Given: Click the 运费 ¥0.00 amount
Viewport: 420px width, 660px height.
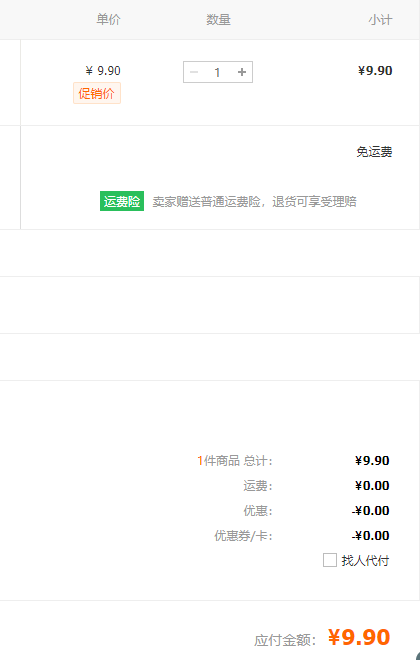Looking at the screenshot, I should click(372, 486).
